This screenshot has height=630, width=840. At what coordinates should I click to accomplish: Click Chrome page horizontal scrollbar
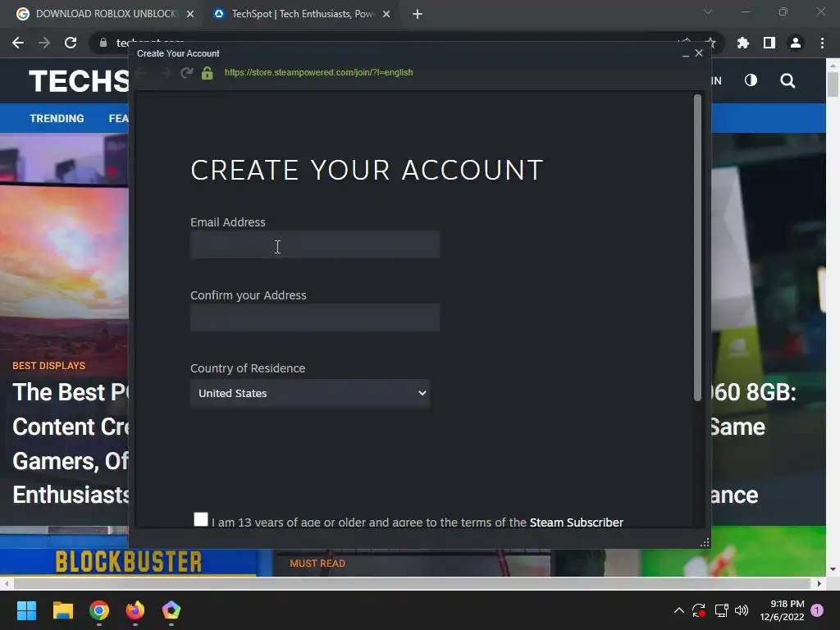[x=412, y=583]
